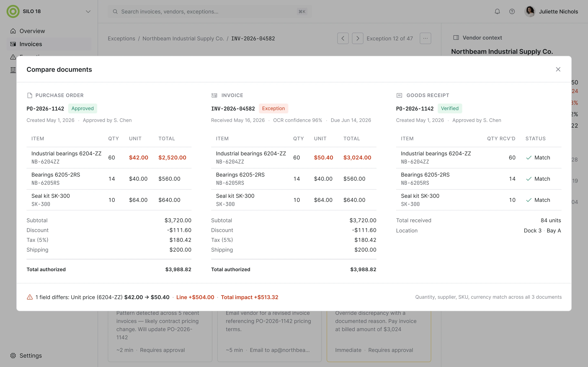Click Northbeam Industrial Supply Co. breadcrumb
The image size is (588, 367).
183,39
